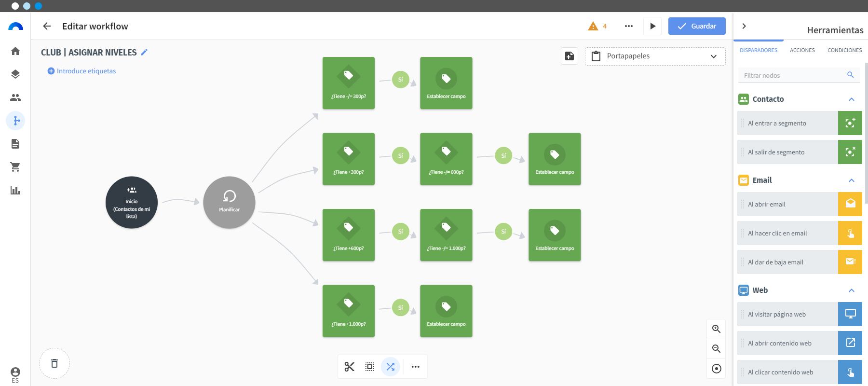Switch to the DISPARADORES tab
This screenshot has height=386, width=868.
pos(759,50)
